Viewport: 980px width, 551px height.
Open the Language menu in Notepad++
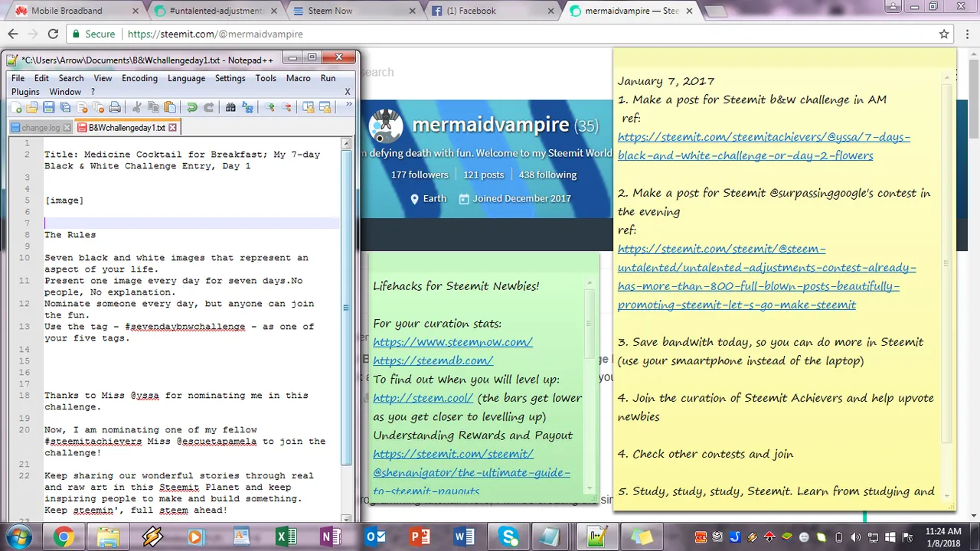[186, 78]
